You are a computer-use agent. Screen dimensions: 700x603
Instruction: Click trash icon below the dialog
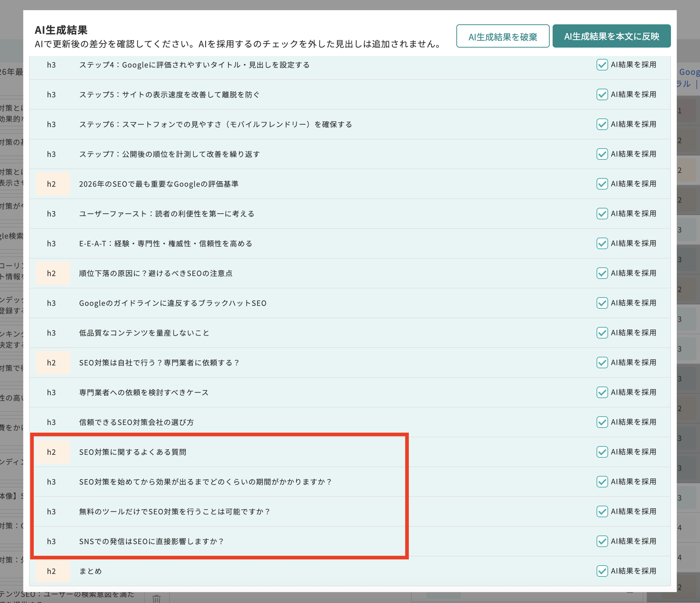click(x=156, y=598)
